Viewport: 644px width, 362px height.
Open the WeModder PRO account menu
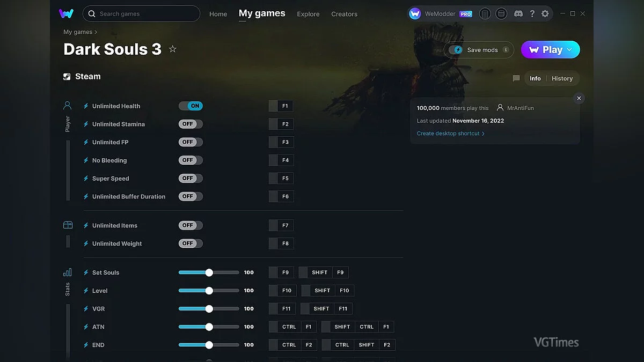(440, 14)
